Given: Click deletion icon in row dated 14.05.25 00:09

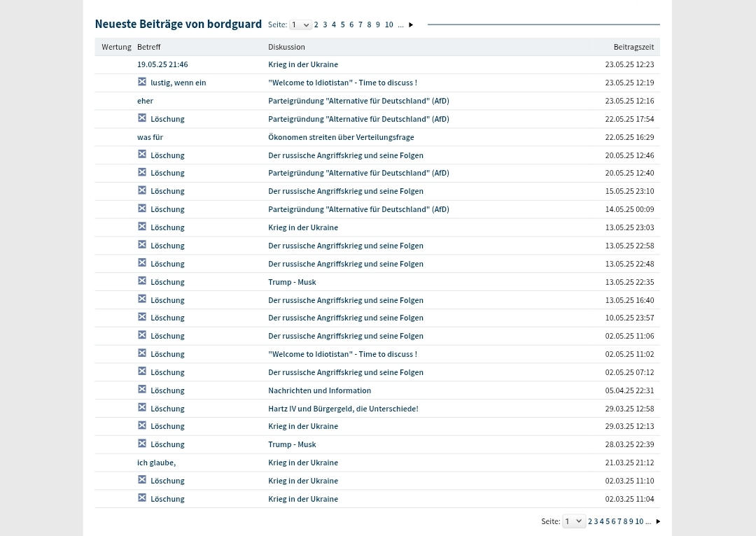Looking at the screenshot, I should (x=141, y=209).
